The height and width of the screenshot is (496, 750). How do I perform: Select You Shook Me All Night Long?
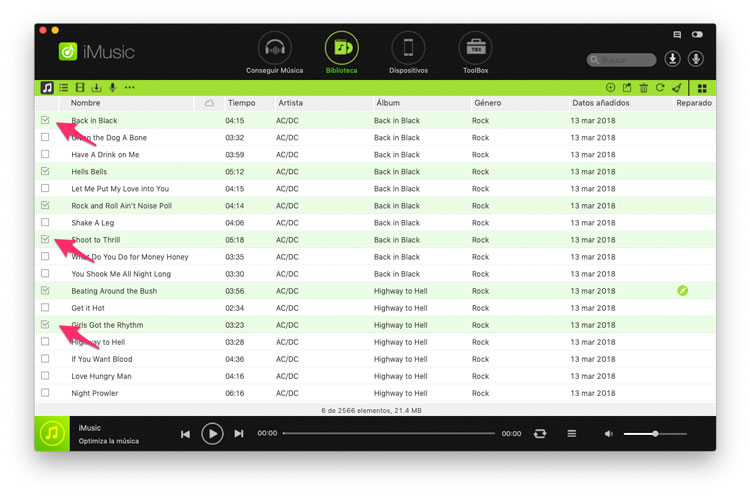click(121, 274)
